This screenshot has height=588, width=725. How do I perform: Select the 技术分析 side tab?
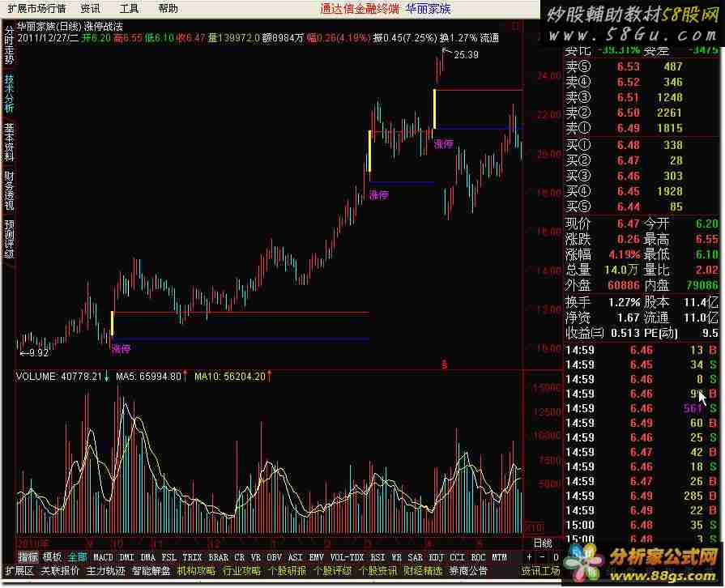pyautogui.click(x=9, y=93)
